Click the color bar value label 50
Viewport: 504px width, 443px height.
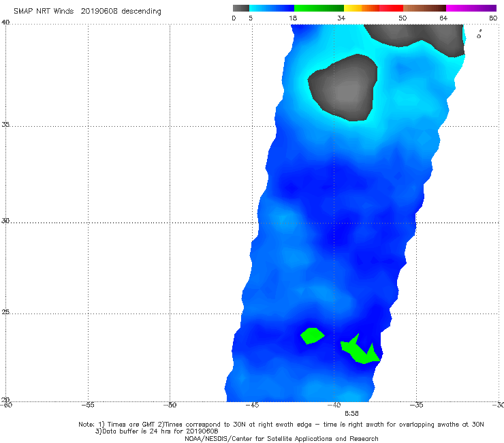(403, 18)
